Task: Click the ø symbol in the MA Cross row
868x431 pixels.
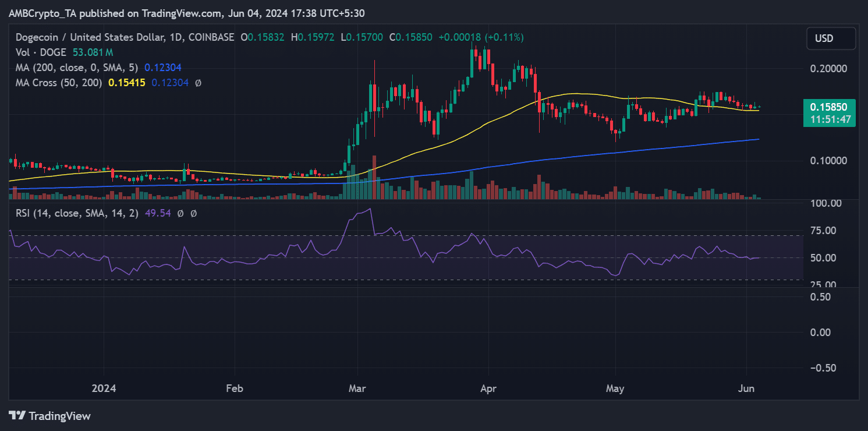Action: pyautogui.click(x=198, y=83)
